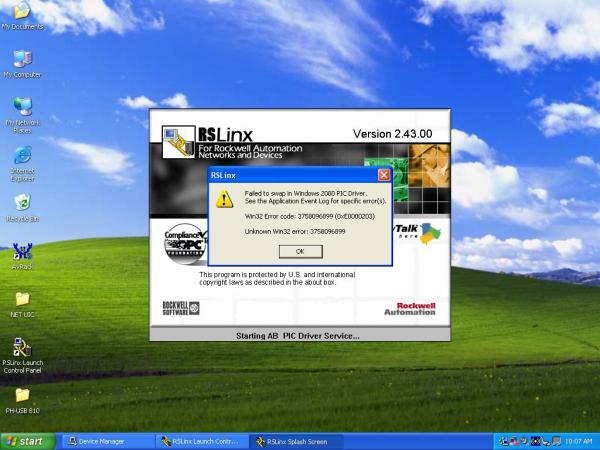Open the My Documents desktop icon
Screen dimensions: 600x450
pyautogui.click(x=22, y=15)
